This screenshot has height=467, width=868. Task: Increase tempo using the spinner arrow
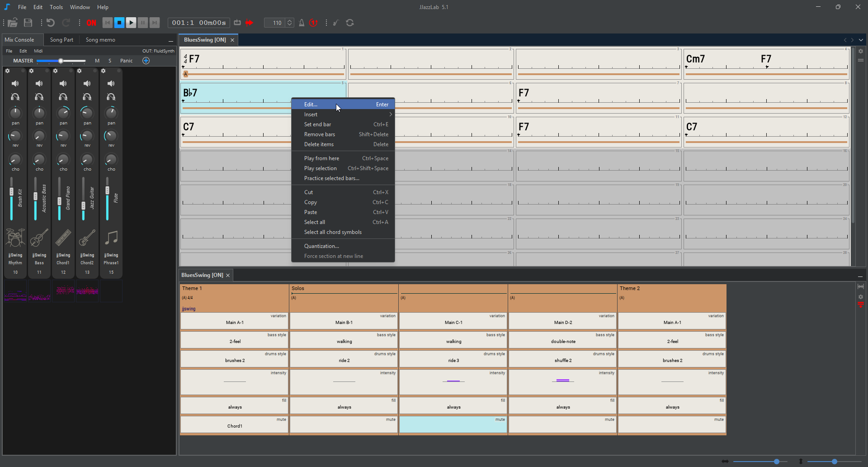(x=290, y=20)
